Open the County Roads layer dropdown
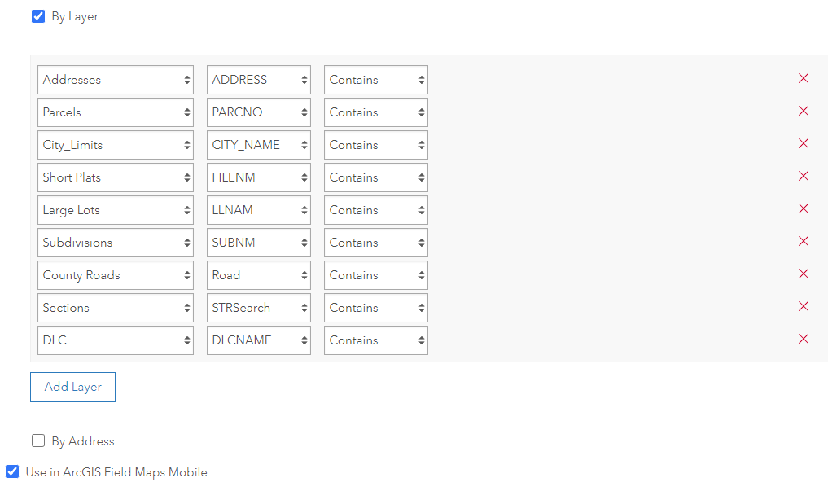828x504 pixels. tap(116, 275)
